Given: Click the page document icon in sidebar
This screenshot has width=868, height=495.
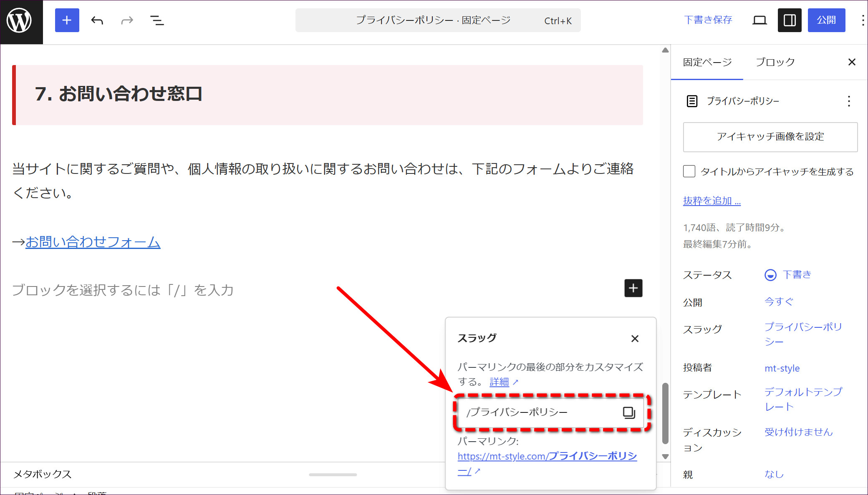Looking at the screenshot, I should (x=692, y=101).
